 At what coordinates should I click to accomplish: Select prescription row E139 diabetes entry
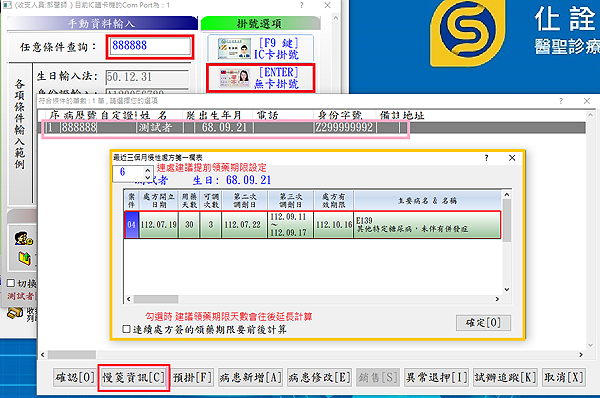[313, 225]
